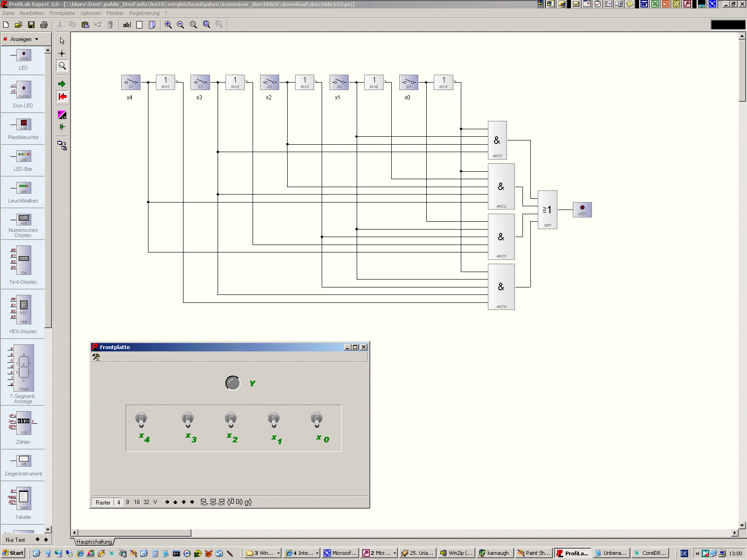Create a new project file

[6, 25]
